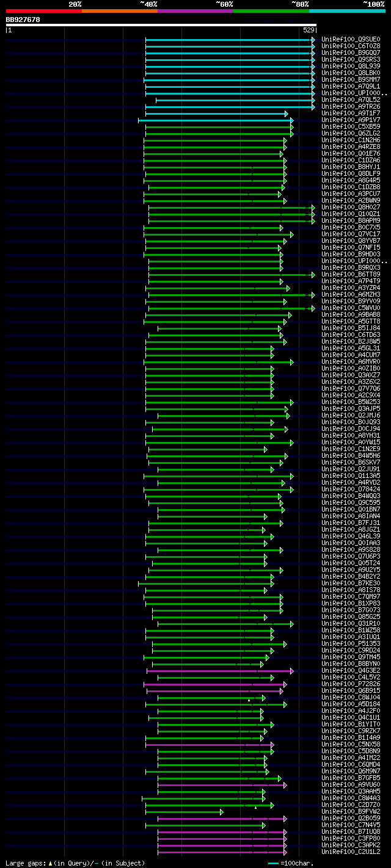391x868 pixels.
Task: Select the UniRef100_C1N2H6 label
Action: tap(351, 140)
